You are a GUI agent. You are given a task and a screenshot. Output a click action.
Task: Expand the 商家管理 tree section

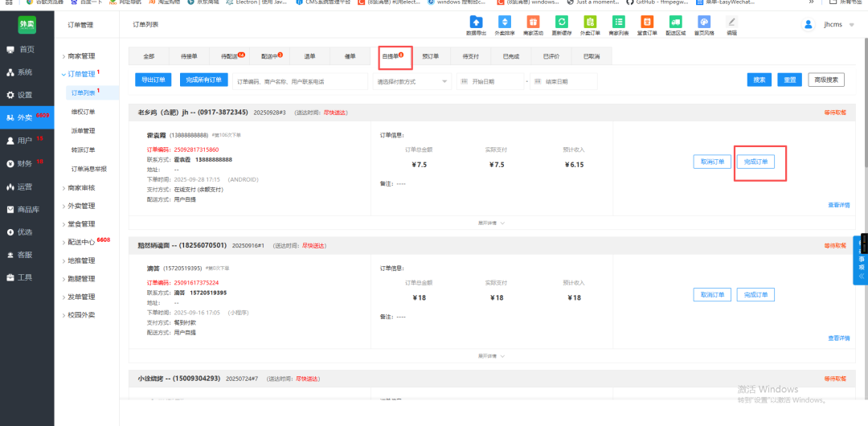click(80, 56)
